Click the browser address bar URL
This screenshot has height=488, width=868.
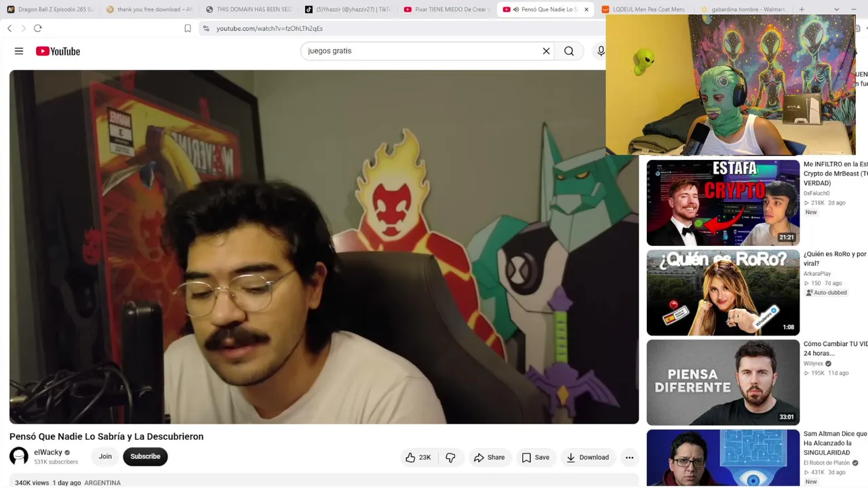(269, 28)
